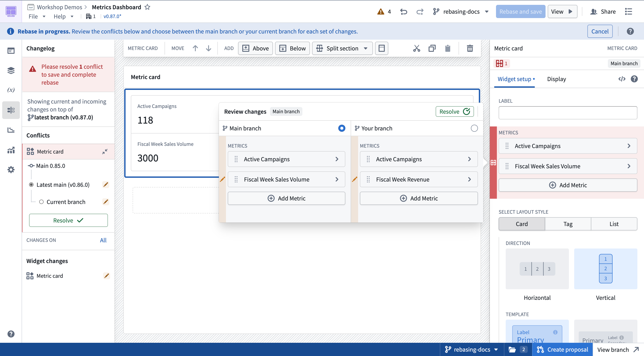Click Create proposal in bottom bar
This screenshot has width=644, height=356.
click(562, 349)
